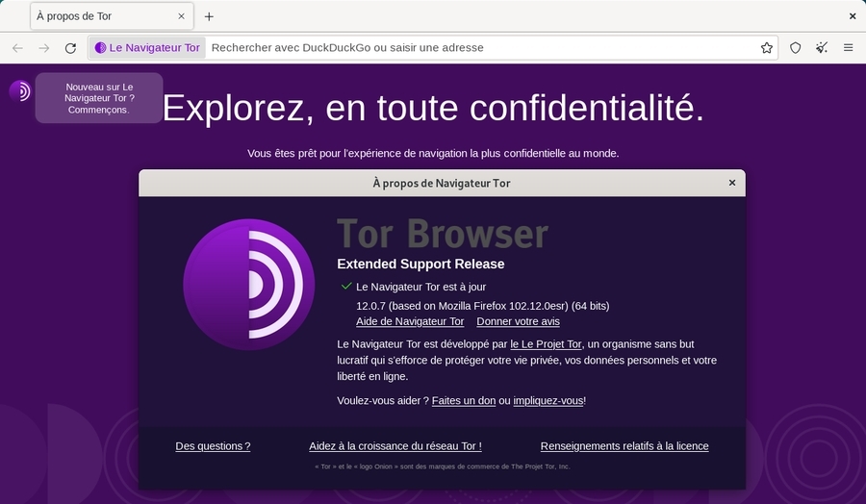The width and height of the screenshot is (866, 504).
Task: Click the green up-to-date checkmark icon
Action: (x=346, y=286)
